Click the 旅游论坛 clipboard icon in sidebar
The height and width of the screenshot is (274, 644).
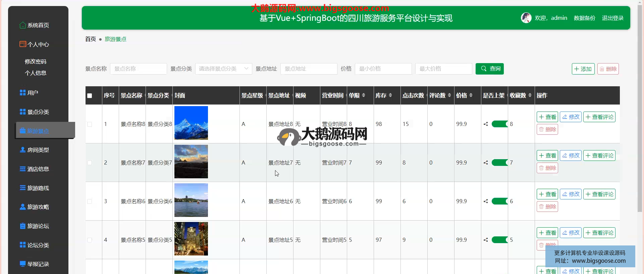(x=22, y=226)
